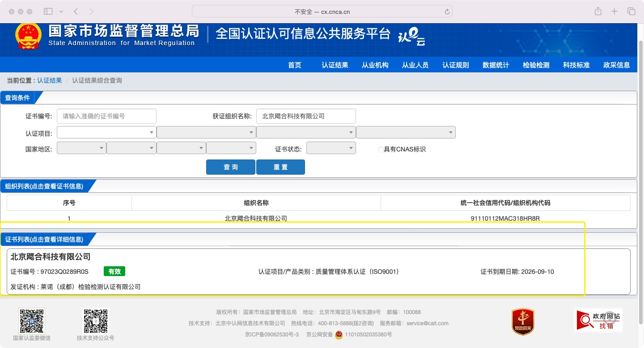Screen dimensions: 644x348
Task: Open 政采信息 navigation menu item
Action: pos(617,65)
